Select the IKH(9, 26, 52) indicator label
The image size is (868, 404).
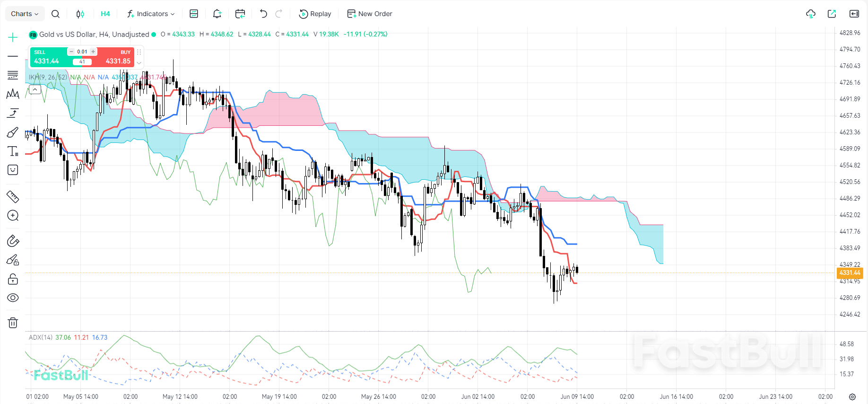click(x=48, y=77)
